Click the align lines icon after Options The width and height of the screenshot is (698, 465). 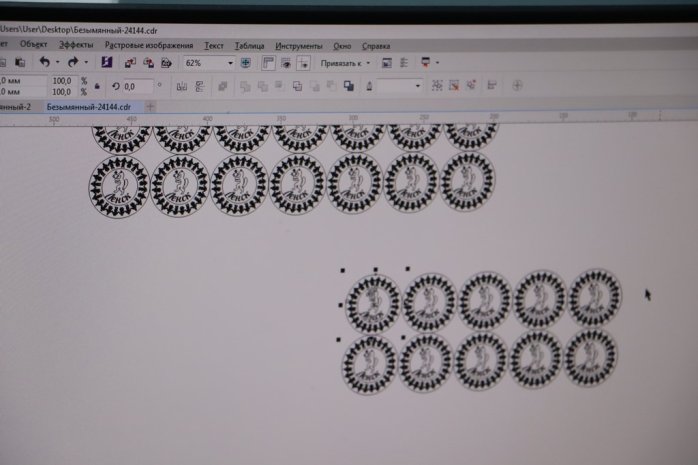pos(404,63)
